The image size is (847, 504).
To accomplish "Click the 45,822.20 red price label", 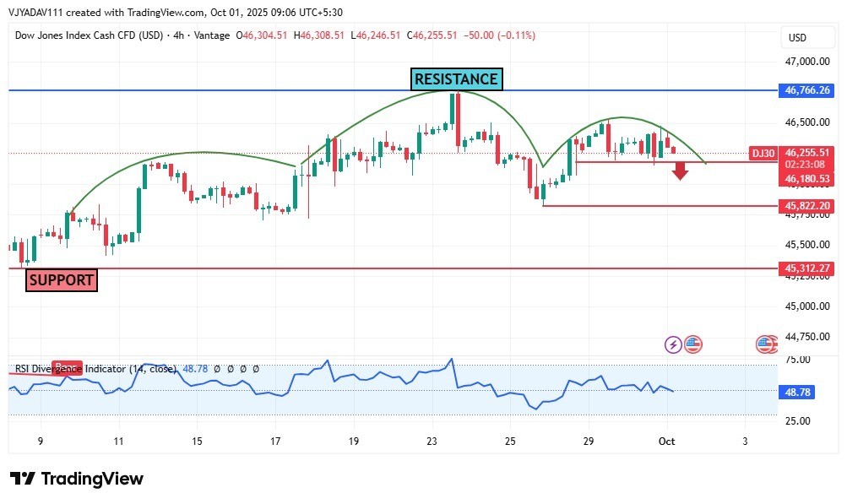I will click(807, 205).
